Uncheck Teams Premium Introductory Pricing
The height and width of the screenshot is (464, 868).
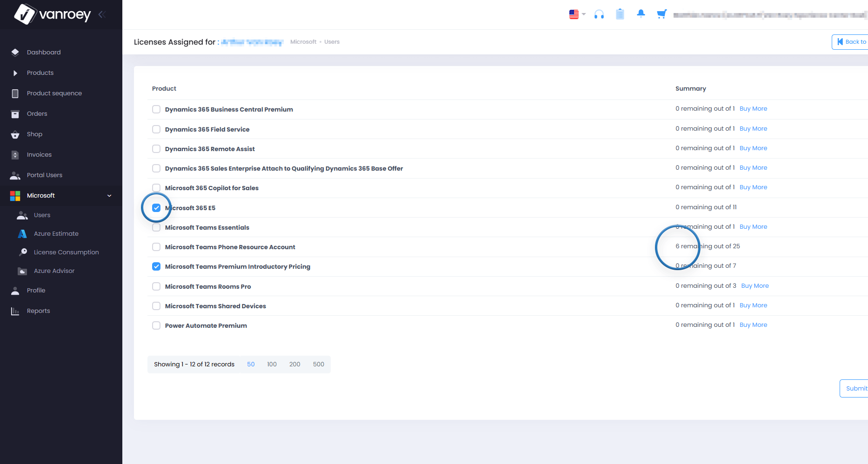coord(156,266)
